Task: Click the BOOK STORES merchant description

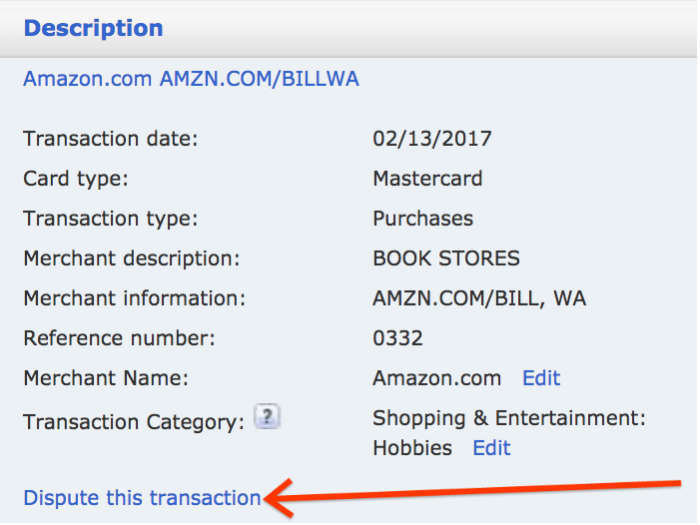Action: click(446, 258)
